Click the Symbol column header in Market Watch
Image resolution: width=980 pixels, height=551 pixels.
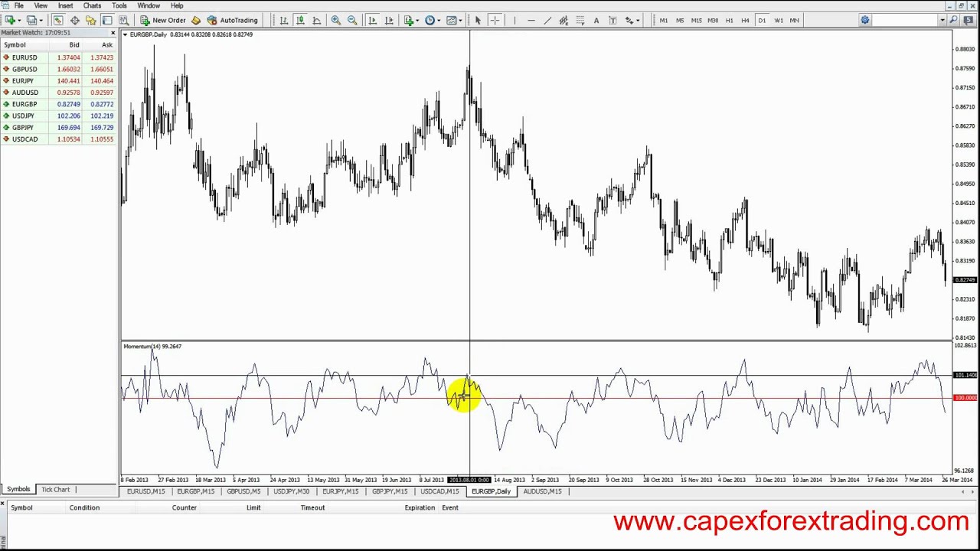point(15,45)
